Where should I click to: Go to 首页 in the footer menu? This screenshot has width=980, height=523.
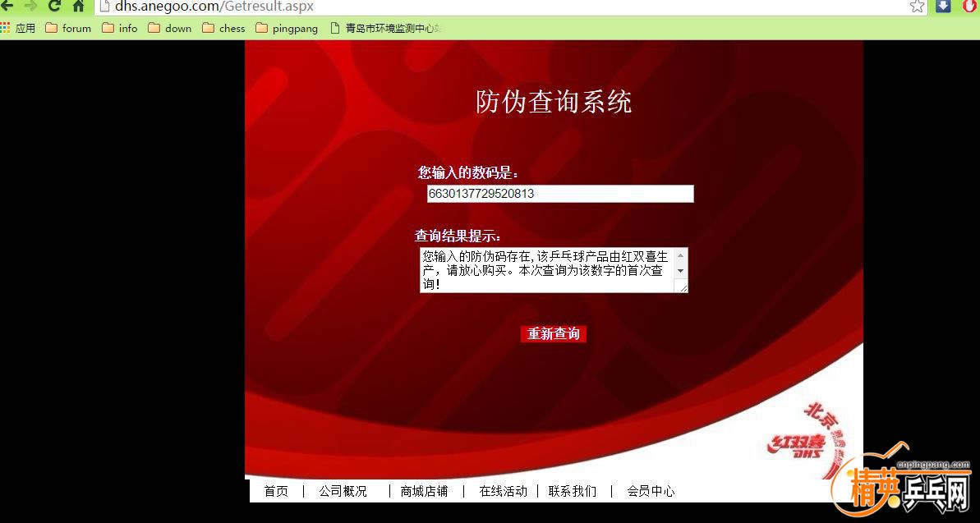coord(276,491)
